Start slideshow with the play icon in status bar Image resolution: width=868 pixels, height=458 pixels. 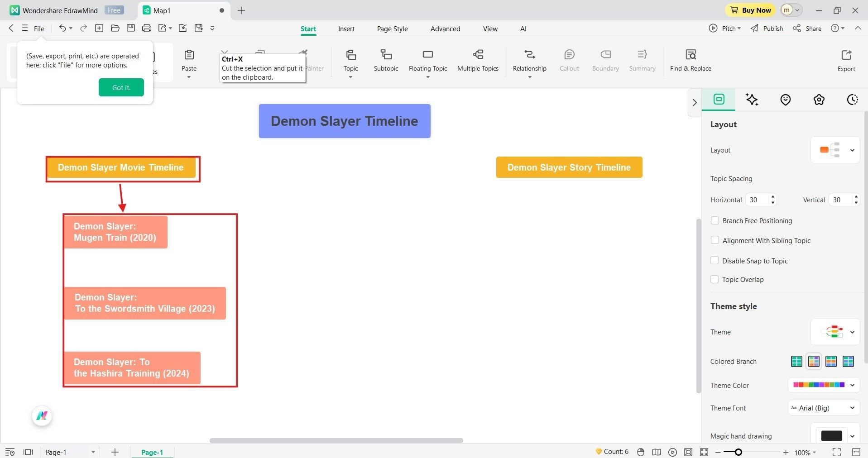673,452
